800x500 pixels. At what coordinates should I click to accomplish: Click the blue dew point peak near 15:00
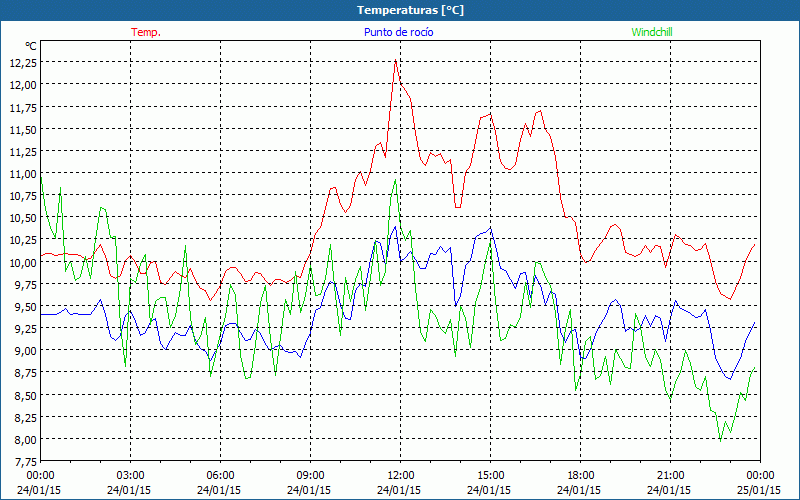click(491, 228)
